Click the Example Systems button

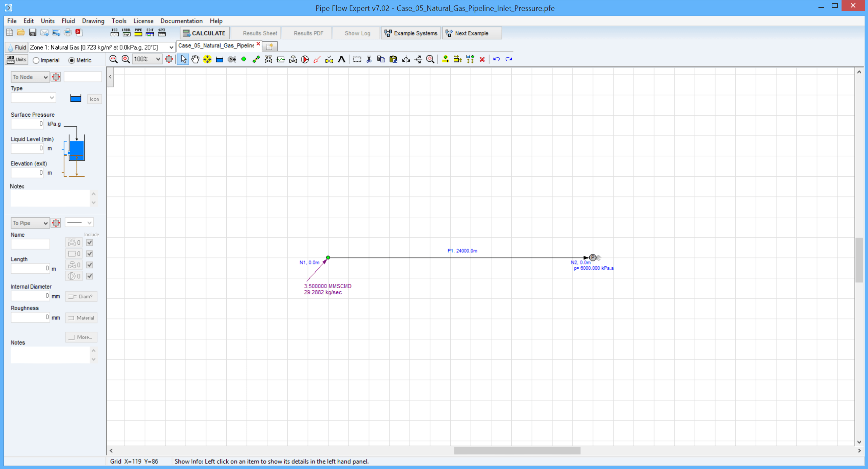click(411, 33)
